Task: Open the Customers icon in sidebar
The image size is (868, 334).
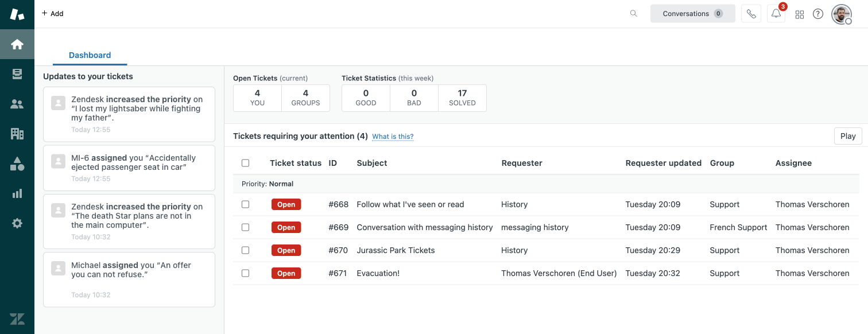Action: (x=17, y=104)
